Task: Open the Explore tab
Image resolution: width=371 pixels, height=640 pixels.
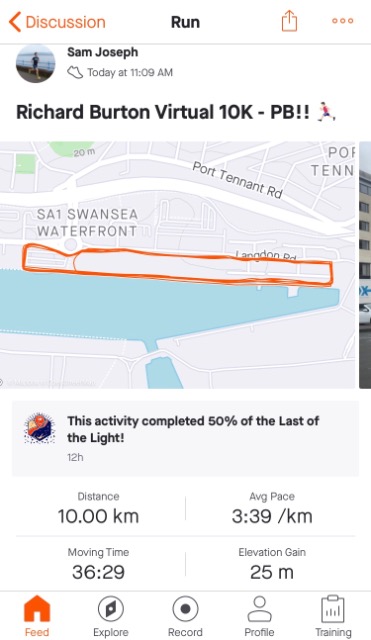Action: (111, 616)
